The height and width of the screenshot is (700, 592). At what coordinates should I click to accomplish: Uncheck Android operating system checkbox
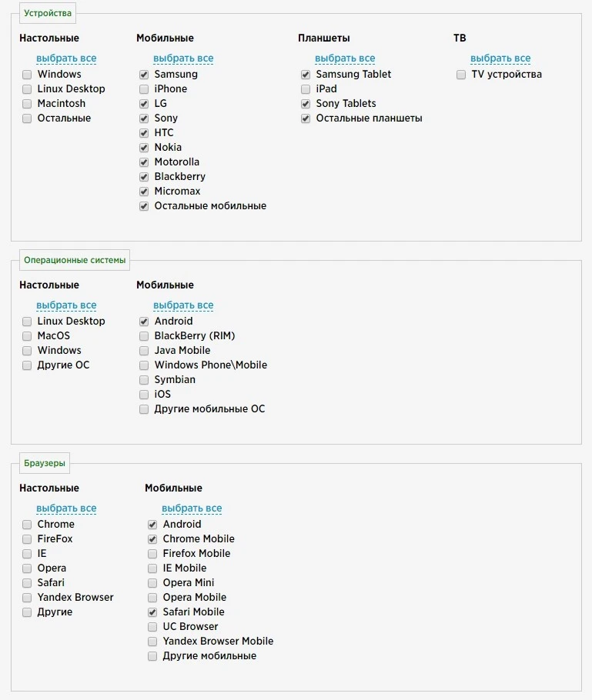(x=144, y=322)
